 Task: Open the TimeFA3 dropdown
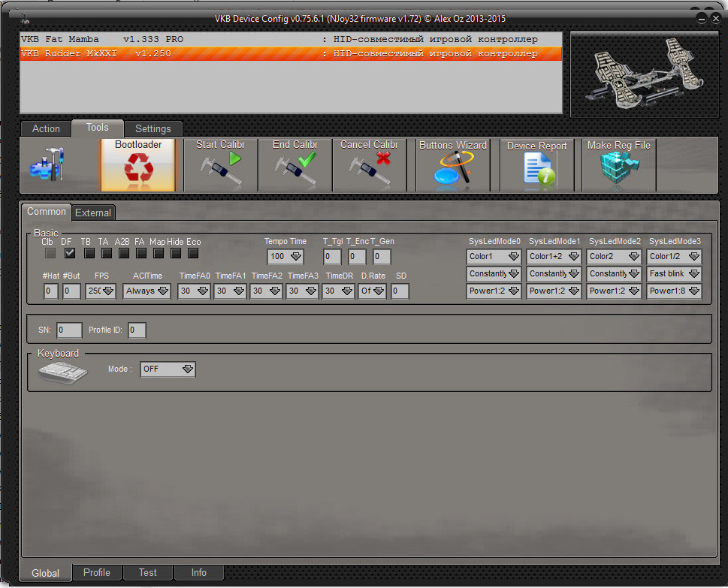tap(302, 291)
